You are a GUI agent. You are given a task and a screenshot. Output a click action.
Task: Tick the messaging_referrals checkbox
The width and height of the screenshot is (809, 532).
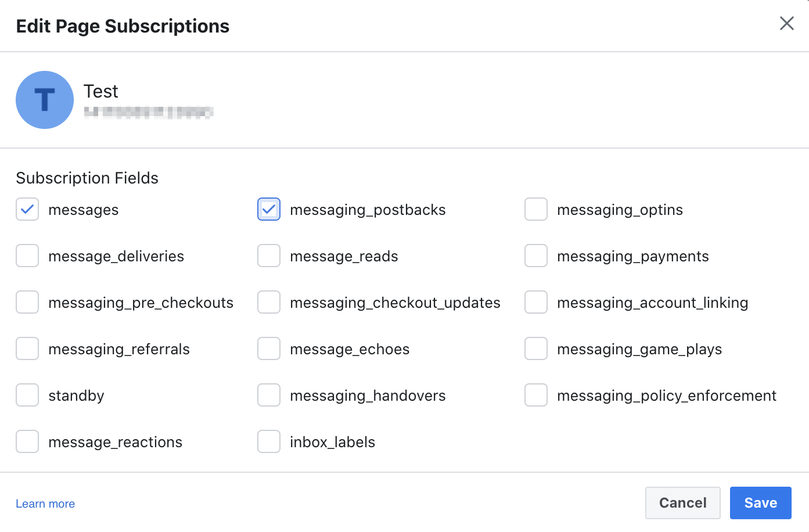(27, 349)
